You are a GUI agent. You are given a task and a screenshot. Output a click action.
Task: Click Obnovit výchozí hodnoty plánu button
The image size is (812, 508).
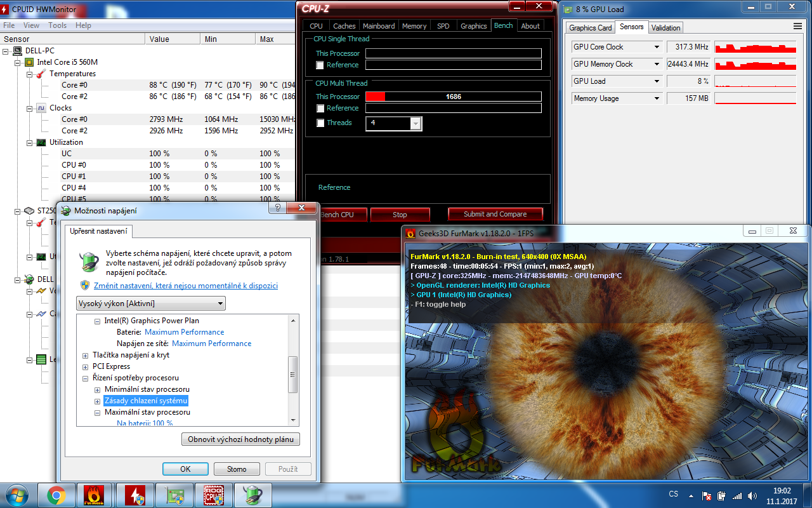point(240,439)
